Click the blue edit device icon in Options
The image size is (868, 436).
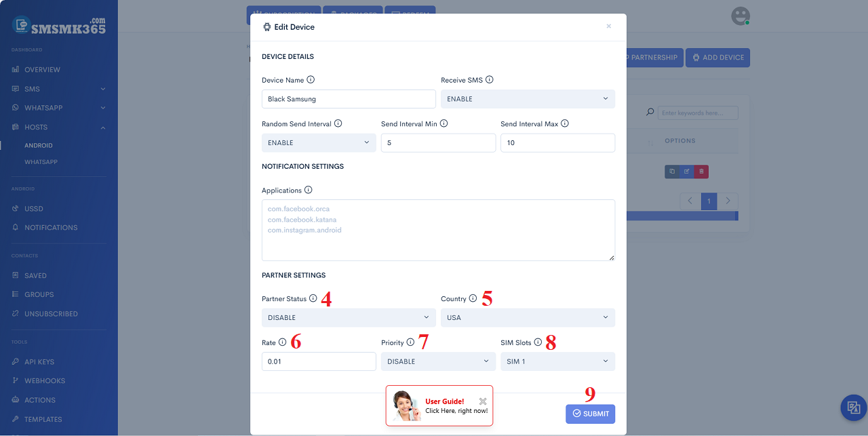[x=686, y=172]
